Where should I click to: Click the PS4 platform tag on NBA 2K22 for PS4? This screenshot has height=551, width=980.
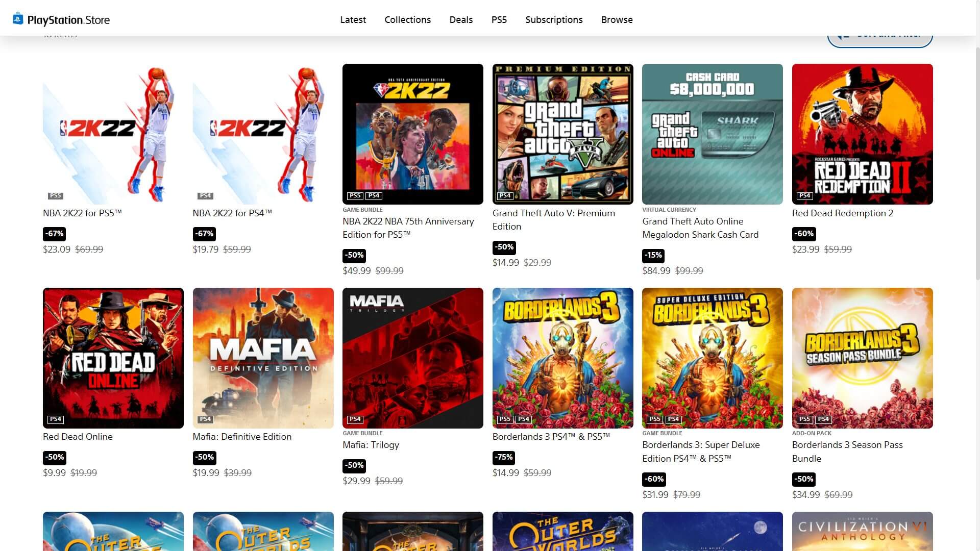pyautogui.click(x=205, y=196)
